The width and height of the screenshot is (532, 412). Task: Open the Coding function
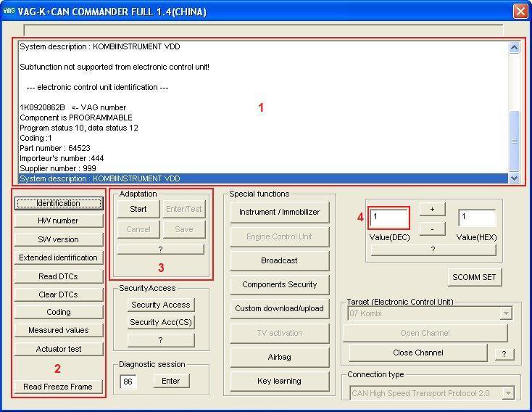point(59,312)
